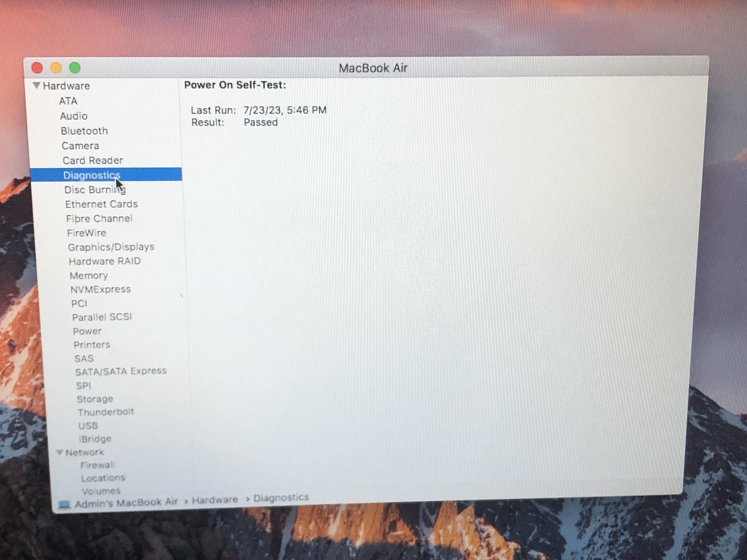Collapse the Network disclosure triangle
Image resolution: width=747 pixels, height=560 pixels.
coord(60,452)
